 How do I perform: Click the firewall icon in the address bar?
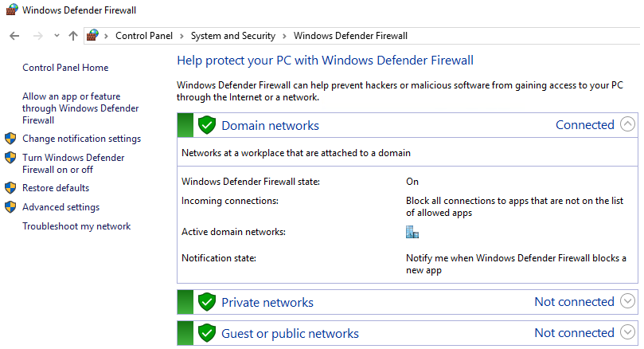(93, 36)
